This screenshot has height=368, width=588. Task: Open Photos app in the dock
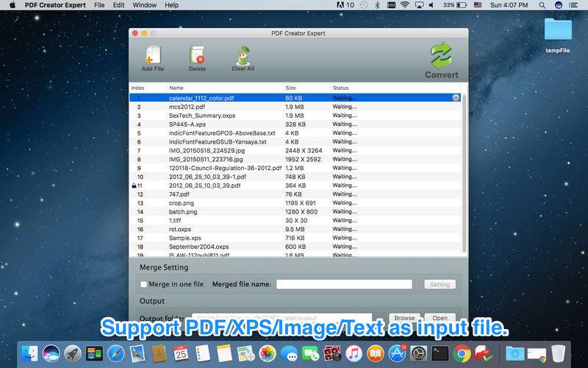pos(268,353)
